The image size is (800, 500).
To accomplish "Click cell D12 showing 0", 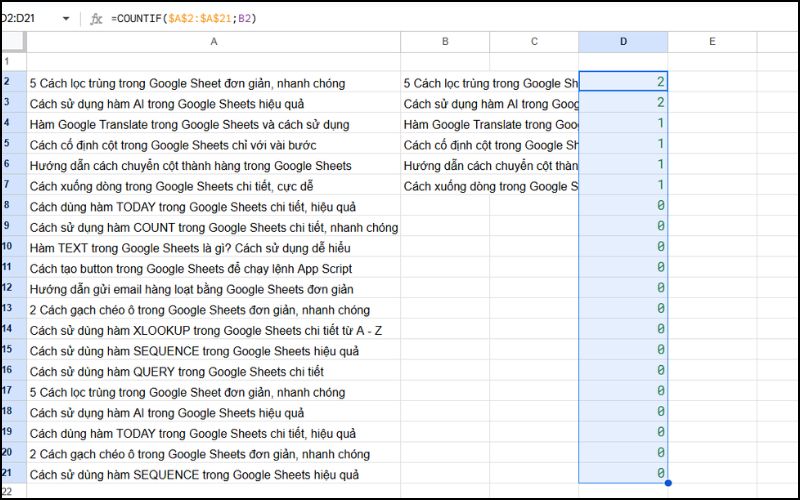I will pyautogui.click(x=623, y=289).
